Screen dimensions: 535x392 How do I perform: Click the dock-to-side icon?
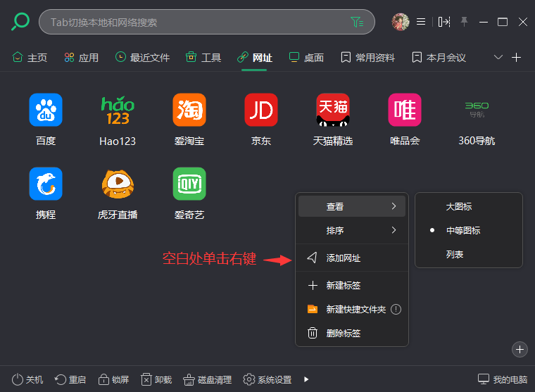coord(444,23)
